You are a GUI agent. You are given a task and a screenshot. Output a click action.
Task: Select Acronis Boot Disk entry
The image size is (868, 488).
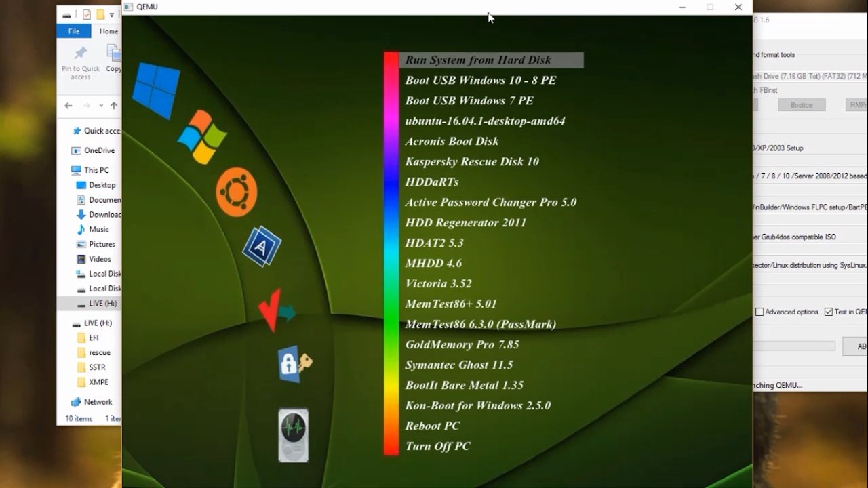(x=452, y=141)
